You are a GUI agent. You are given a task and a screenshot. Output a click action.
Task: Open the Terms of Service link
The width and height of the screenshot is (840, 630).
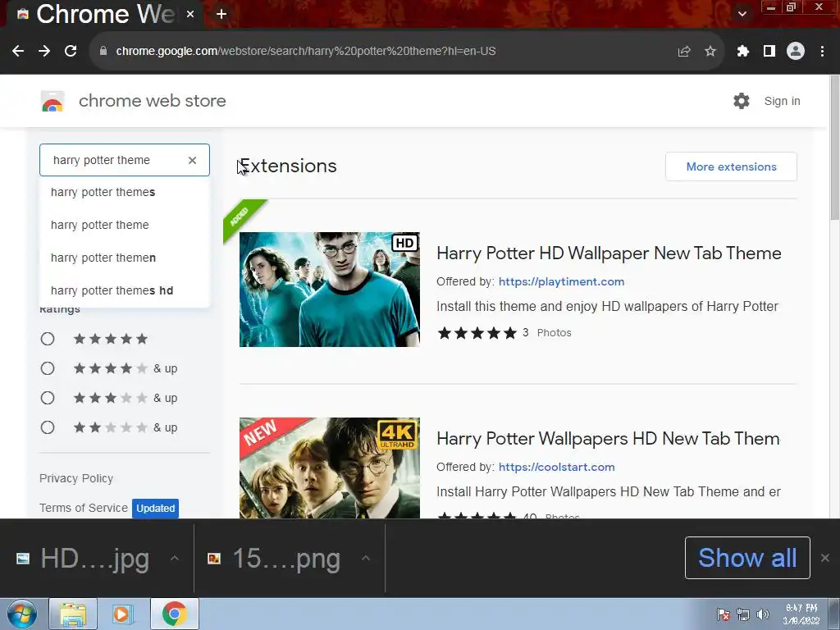84,508
